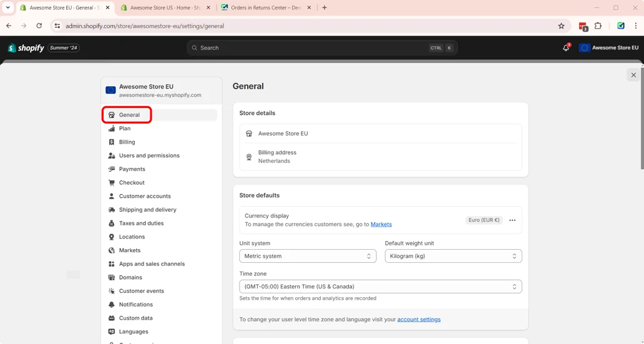The height and width of the screenshot is (344, 644).
Task: Open the Currency display three-dot menu
Action: 512,220
